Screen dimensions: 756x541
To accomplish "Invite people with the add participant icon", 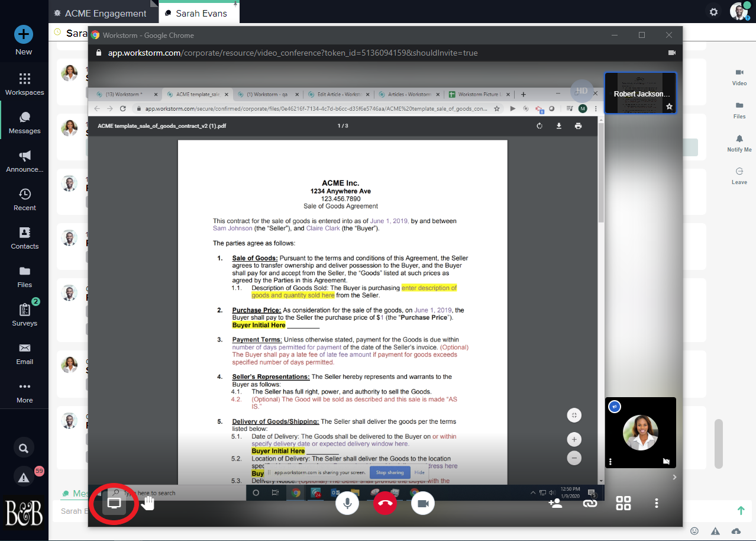I will point(555,503).
